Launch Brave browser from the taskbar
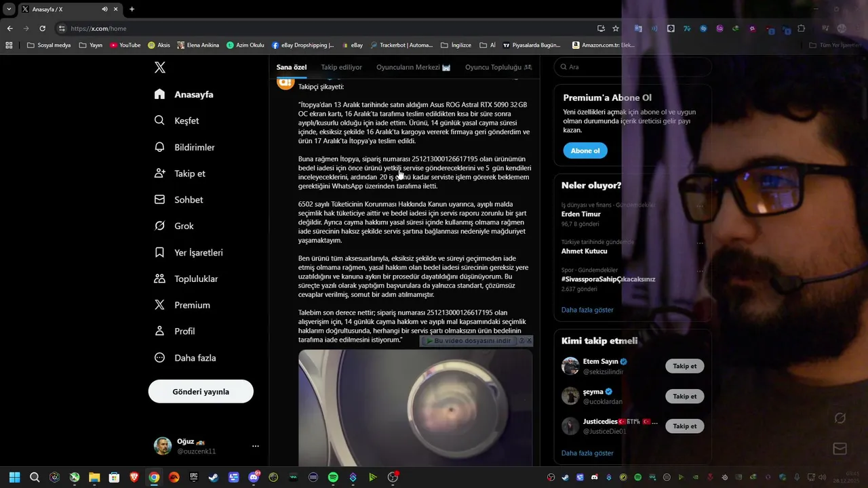The width and height of the screenshot is (868, 488). [x=134, y=477]
